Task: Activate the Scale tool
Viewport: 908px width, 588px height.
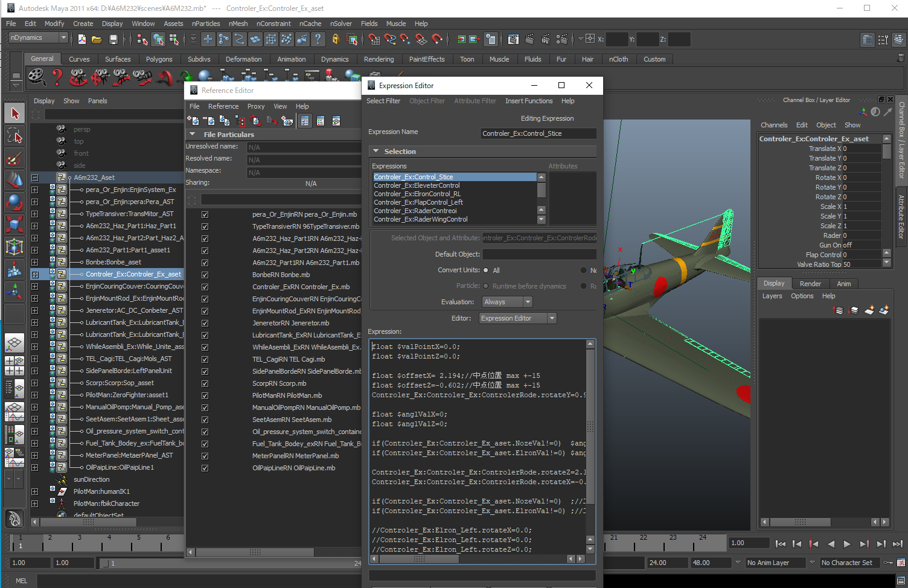Action: pyautogui.click(x=14, y=225)
